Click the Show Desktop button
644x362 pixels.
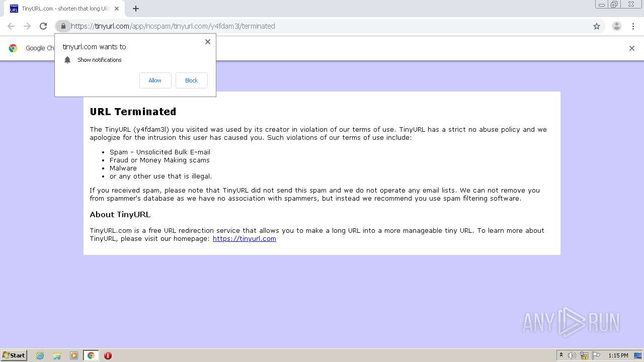[x=638, y=355]
